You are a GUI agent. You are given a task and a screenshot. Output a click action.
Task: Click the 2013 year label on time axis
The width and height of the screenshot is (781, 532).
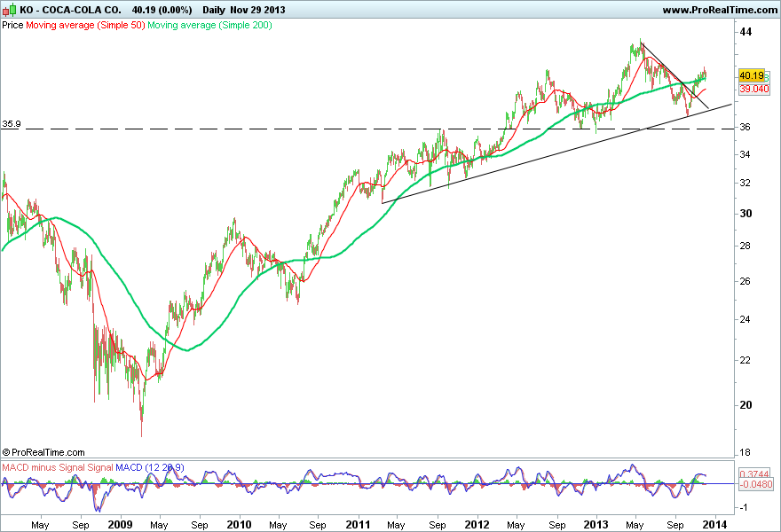tap(596, 525)
